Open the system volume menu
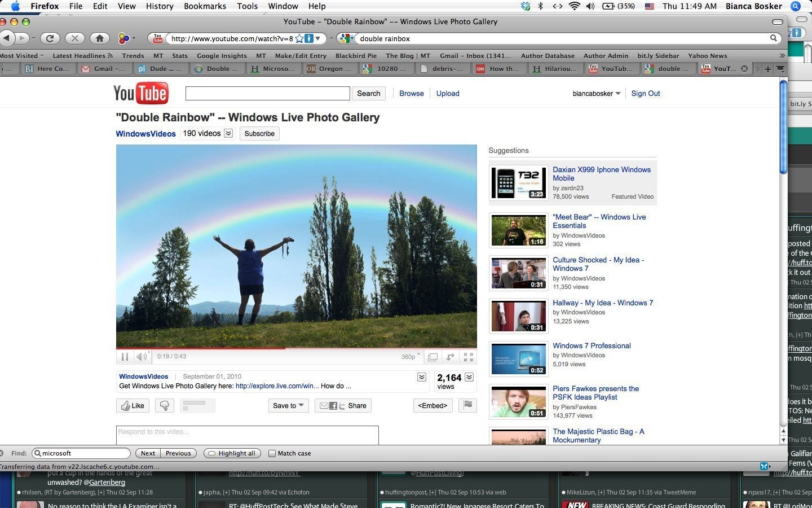This screenshot has width=812, height=508. [x=590, y=6]
